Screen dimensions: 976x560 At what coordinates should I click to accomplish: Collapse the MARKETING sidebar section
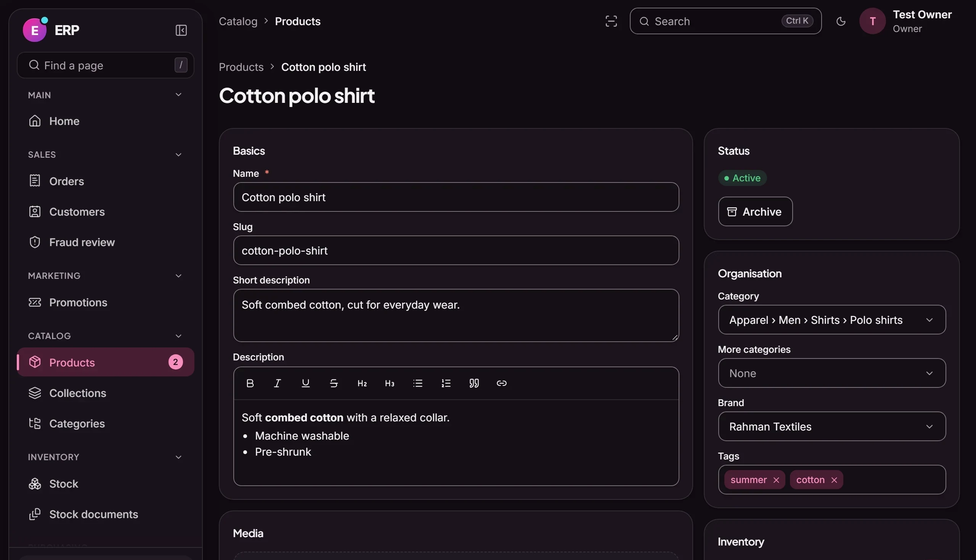tap(178, 276)
